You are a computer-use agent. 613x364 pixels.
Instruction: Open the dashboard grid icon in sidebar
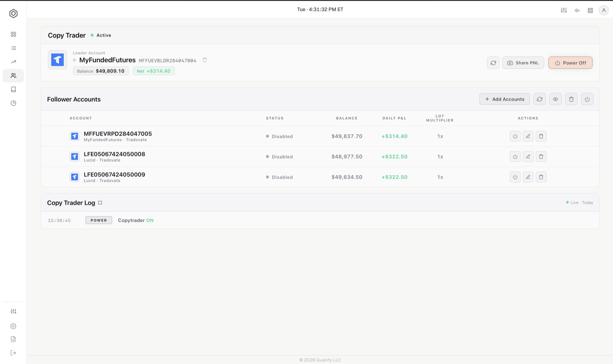[x=13, y=34]
